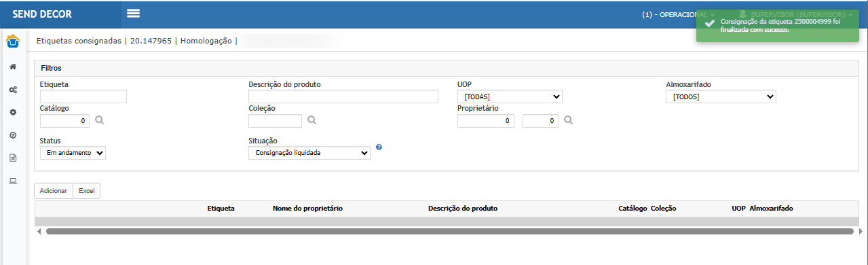The height and width of the screenshot is (265, 868).
Task: Open the laptop sidebar icon
Action: pos(13,181)
